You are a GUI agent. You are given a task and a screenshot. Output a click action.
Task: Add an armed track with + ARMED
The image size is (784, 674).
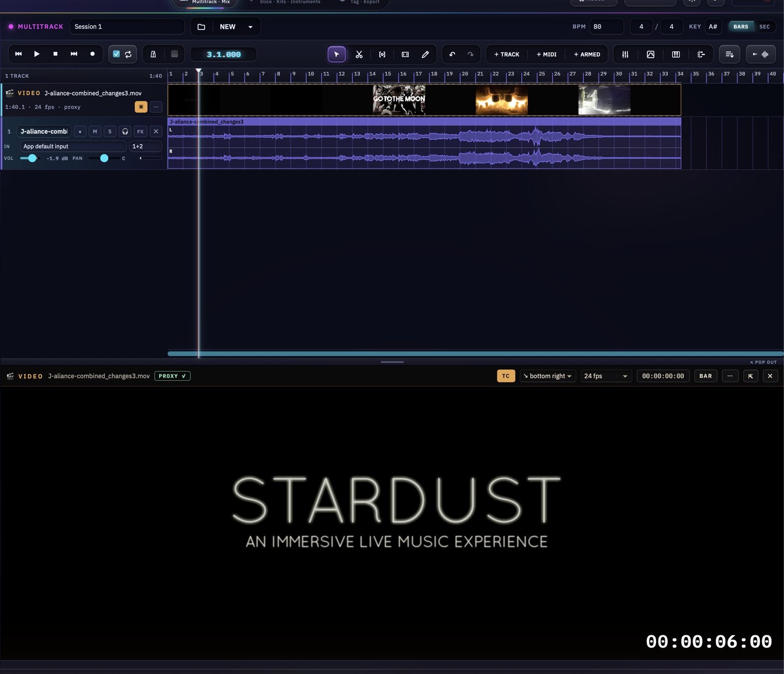587,54
